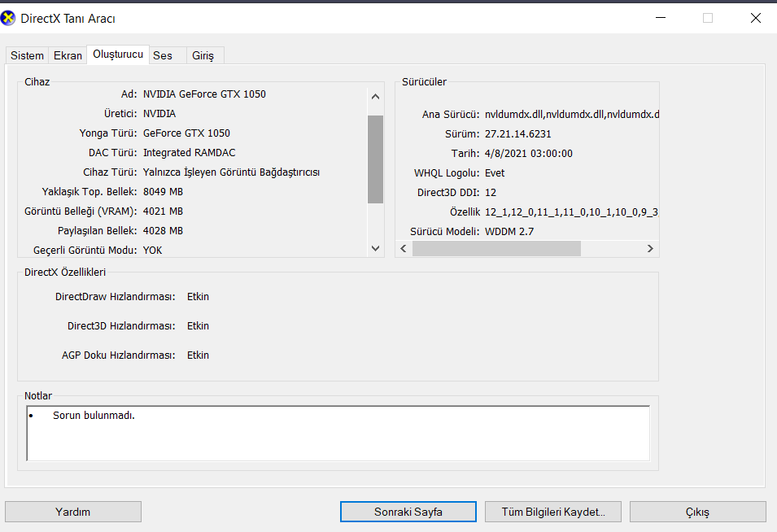Click the 4028 MB shared memory value
This screenshot has height=532, width=777.
(163, 231)
